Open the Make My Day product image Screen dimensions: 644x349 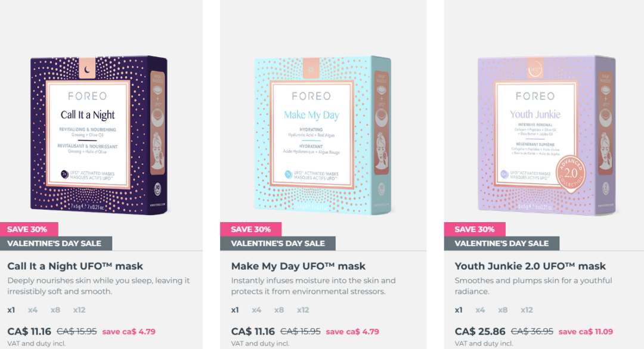click(323, 135)
